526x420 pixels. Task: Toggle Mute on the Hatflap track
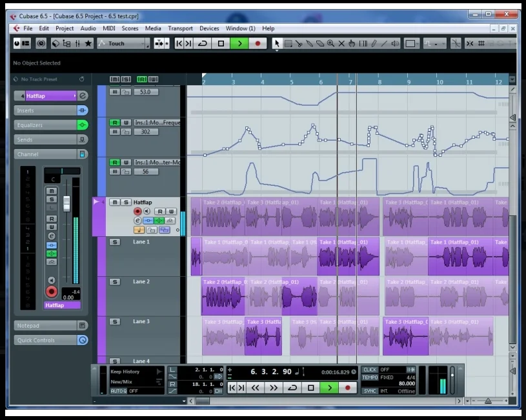point(115,203)
